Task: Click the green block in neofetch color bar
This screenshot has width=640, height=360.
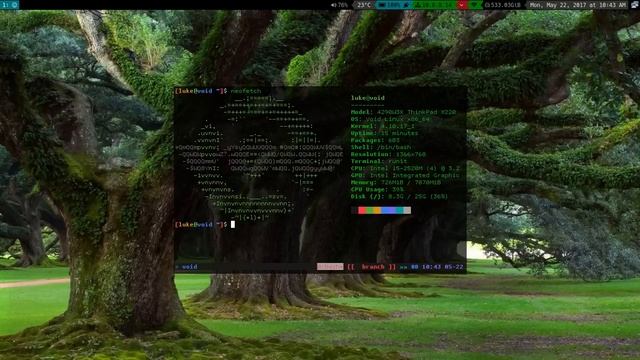Action: click(x=369, y=210)
